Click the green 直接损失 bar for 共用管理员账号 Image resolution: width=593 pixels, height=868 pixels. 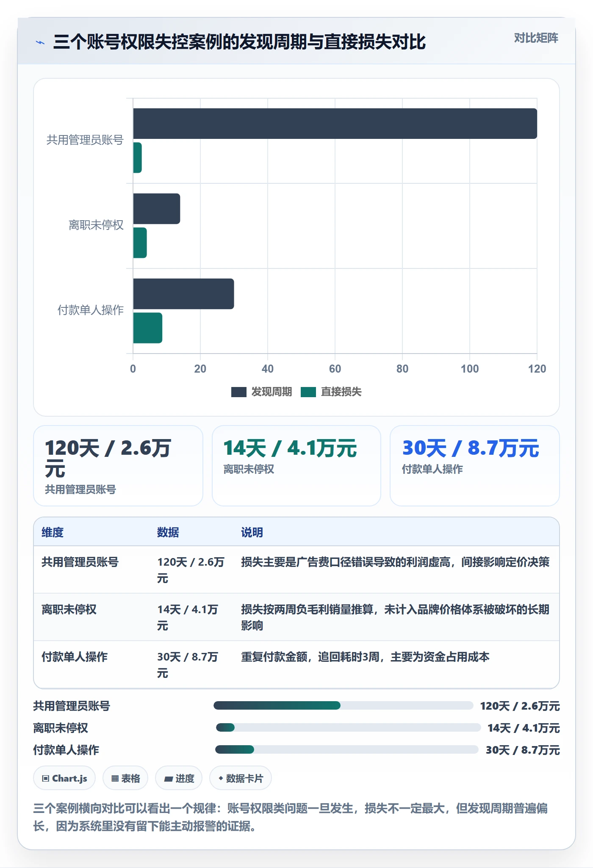(137, 158)
